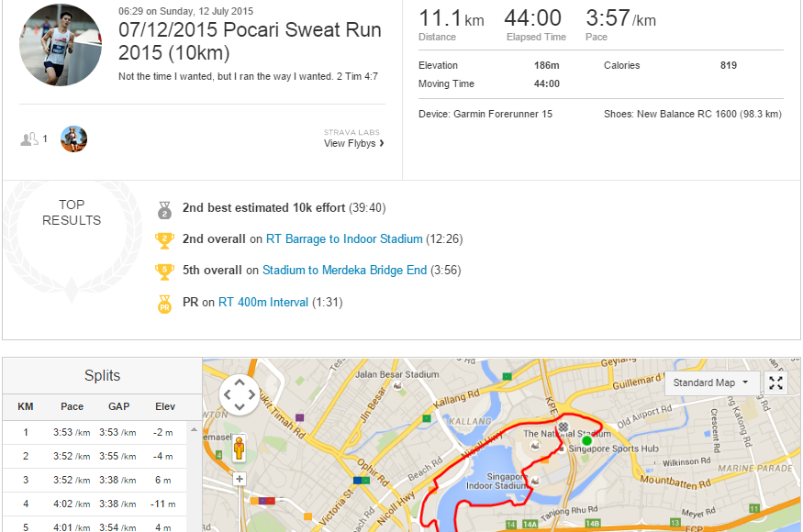Click the green start marker on map
Viewport: 803px width, 532px height.
(x=587, y=440)
